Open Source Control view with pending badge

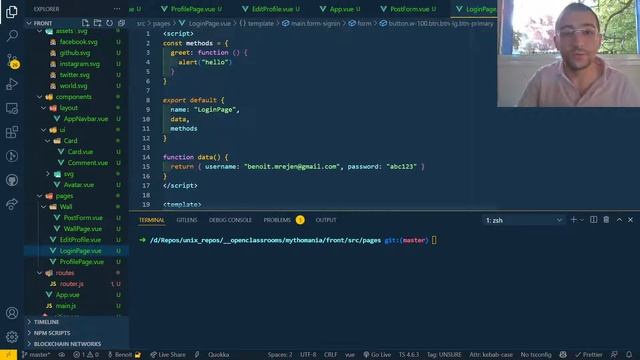click(x=12, y=61)
